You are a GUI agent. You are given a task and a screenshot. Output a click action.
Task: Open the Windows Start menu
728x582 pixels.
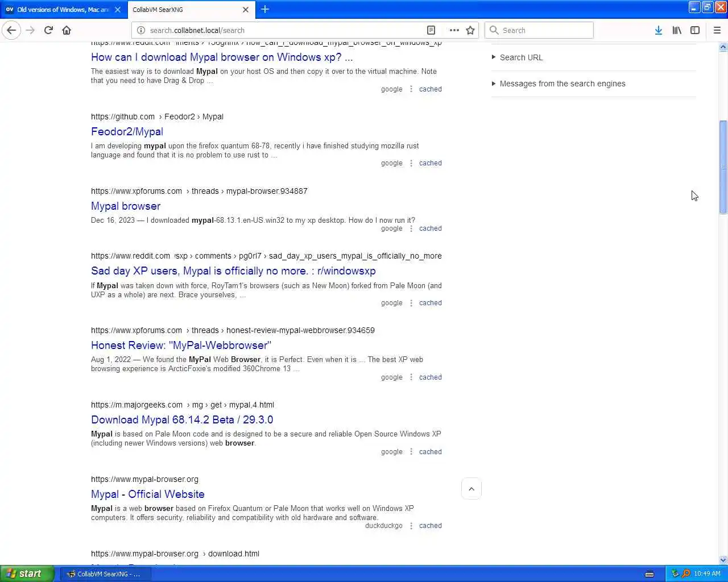coord(27,573)
